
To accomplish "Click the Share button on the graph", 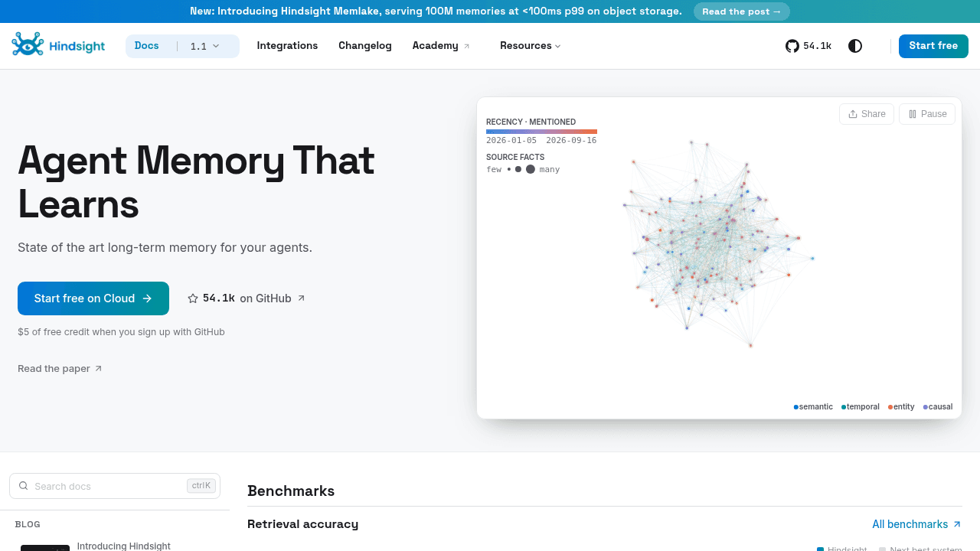I will click(x=867, y=114).
